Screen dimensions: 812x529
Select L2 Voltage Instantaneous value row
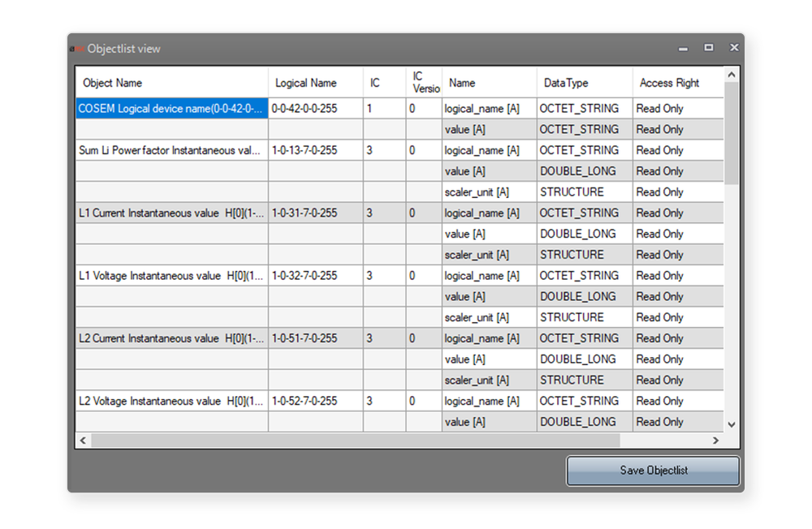click(x=171, y=401)
